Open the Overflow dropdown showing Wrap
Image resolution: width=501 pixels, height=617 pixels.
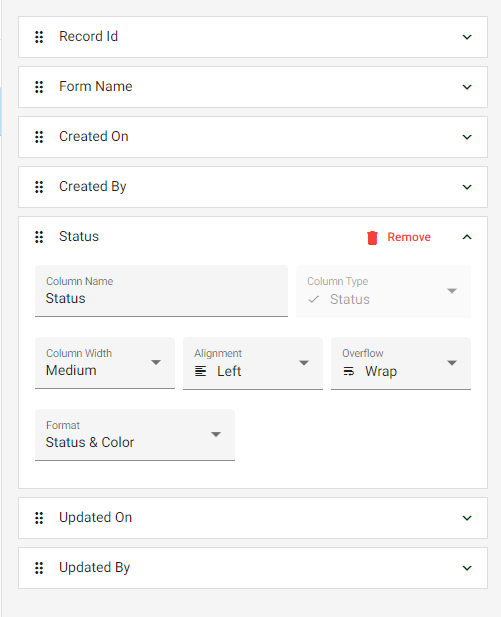click(x=401, y=363)
